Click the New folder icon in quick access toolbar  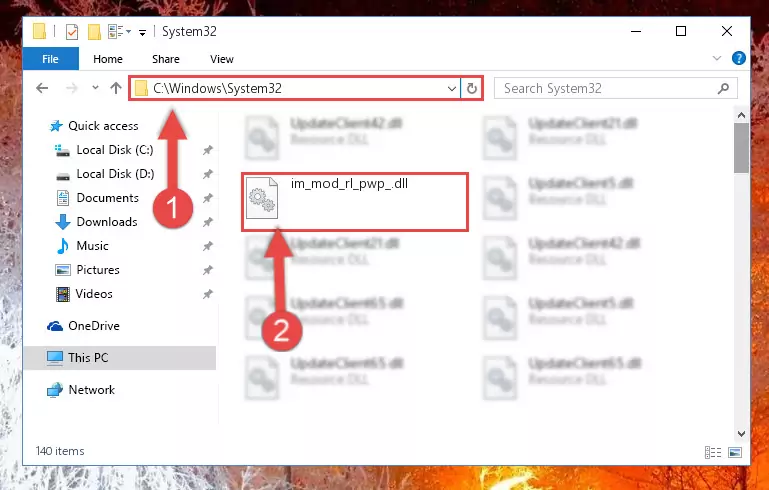(x=94, y=32)
